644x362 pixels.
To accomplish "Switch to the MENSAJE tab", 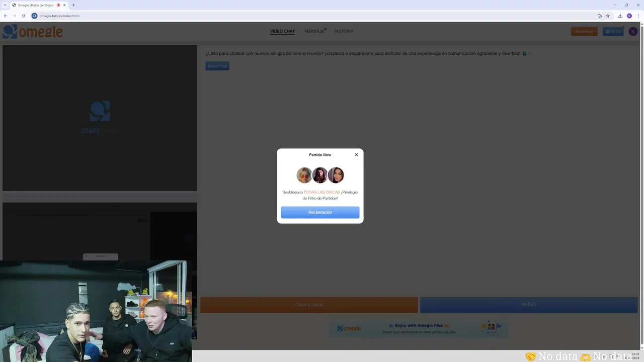I will 314,31.
